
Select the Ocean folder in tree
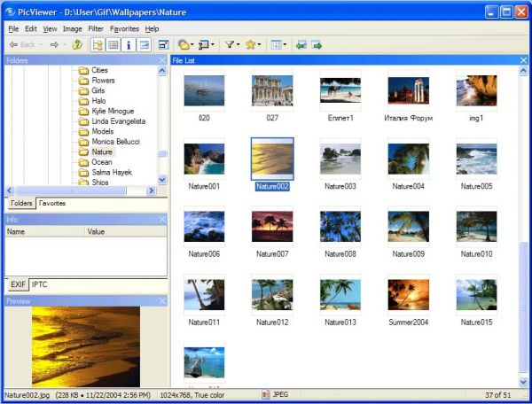click(x=101, y=162)
